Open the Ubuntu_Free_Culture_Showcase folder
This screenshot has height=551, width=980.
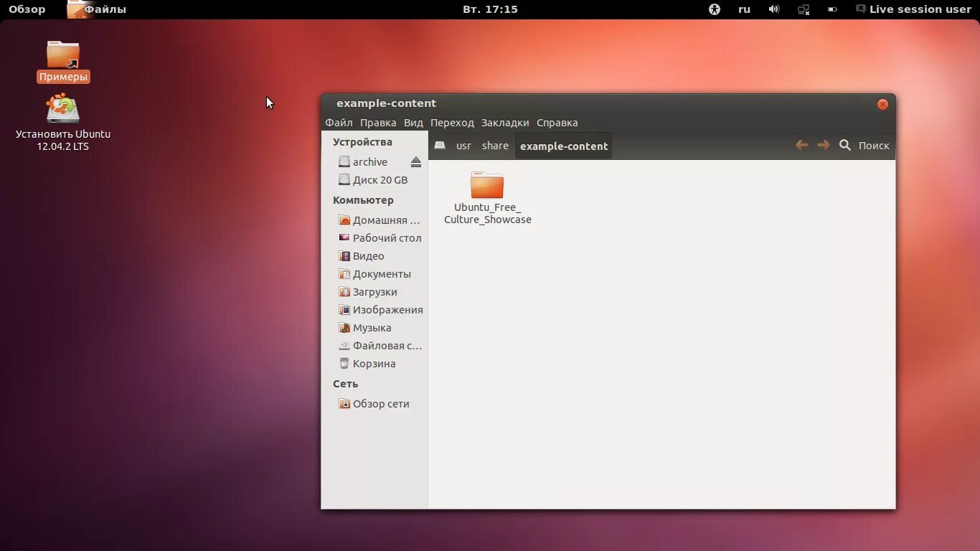click(x=487, y=184)
